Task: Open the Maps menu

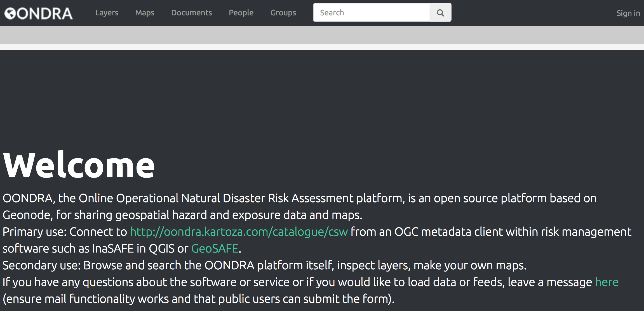Action: 145,13
